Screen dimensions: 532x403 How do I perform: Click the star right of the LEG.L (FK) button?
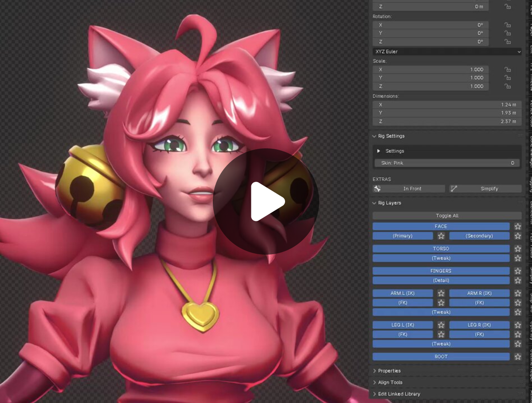coord(441,334)
